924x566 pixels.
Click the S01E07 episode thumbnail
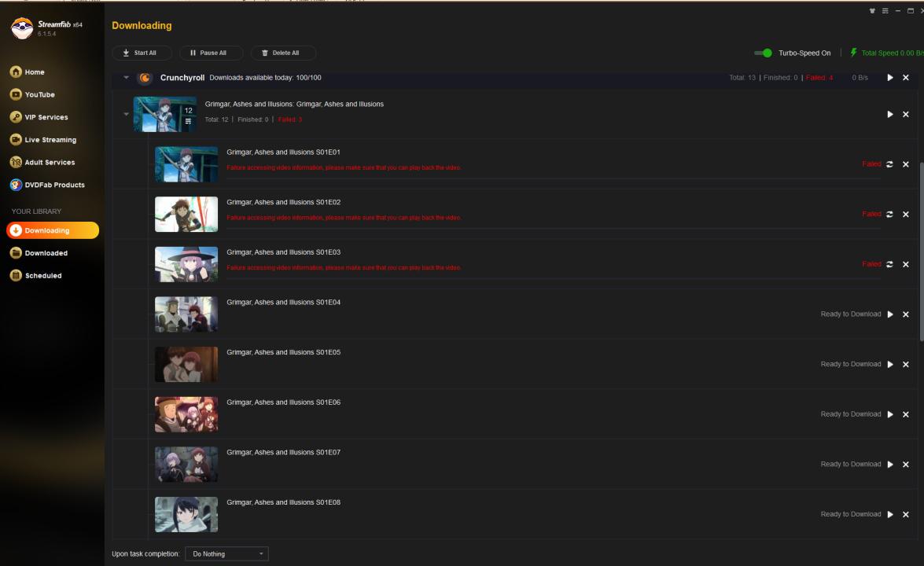click(186, 465)
